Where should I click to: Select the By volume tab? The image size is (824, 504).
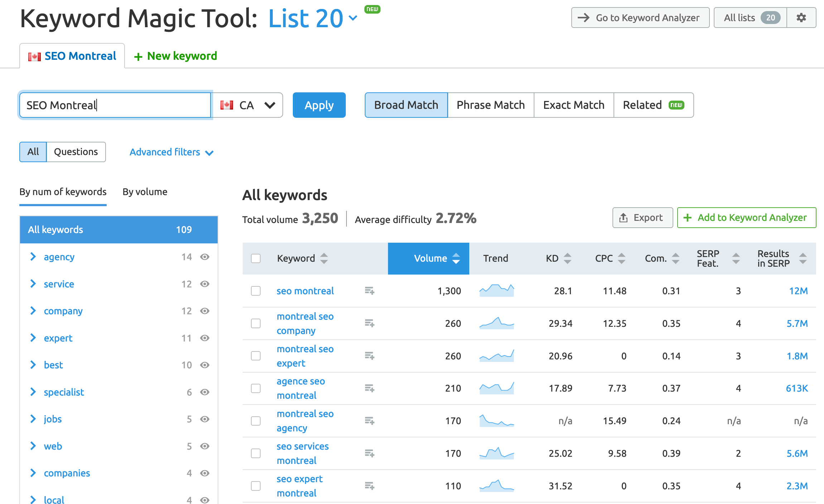pyautogui.click(x=145, y=192)
